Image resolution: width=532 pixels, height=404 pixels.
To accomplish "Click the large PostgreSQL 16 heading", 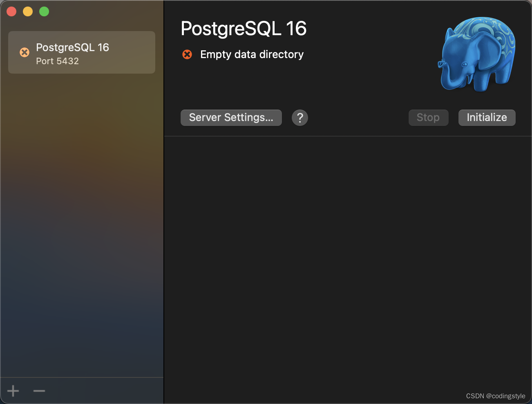I will tap(244, 29).
